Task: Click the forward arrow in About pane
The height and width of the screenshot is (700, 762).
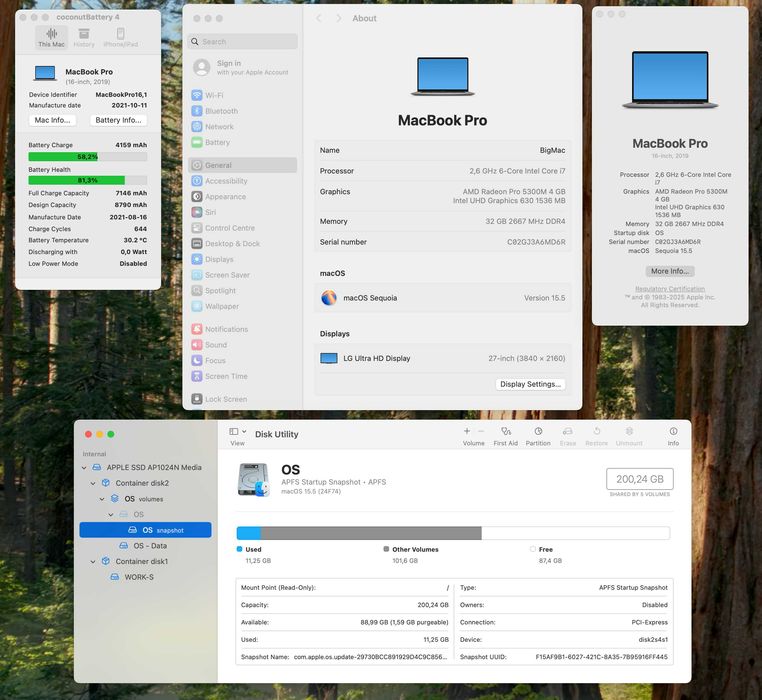Action: click(x=339, y=18)
